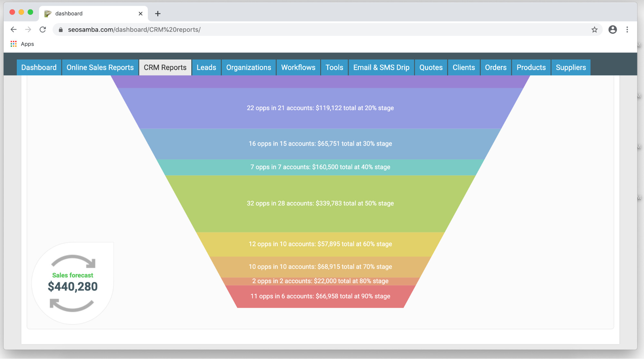Expand the Products section
Viewport: 644px width, 359px height.
tap(531, 67)
